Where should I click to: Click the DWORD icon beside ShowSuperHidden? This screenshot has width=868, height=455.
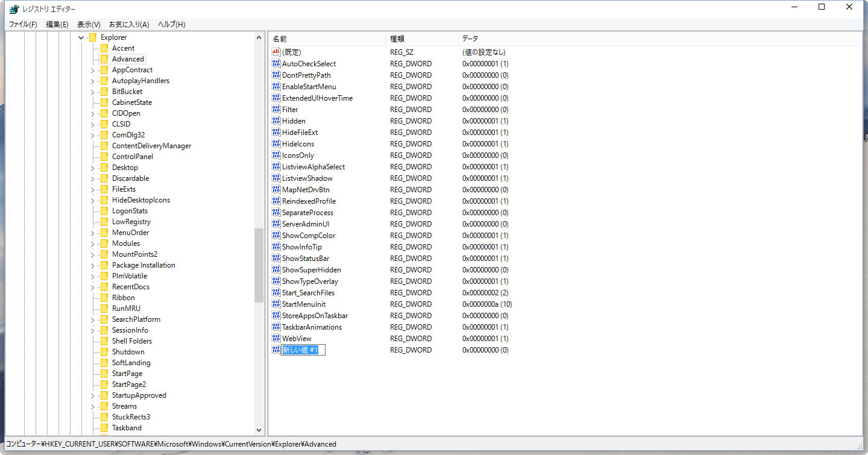[x=276, y=270]
